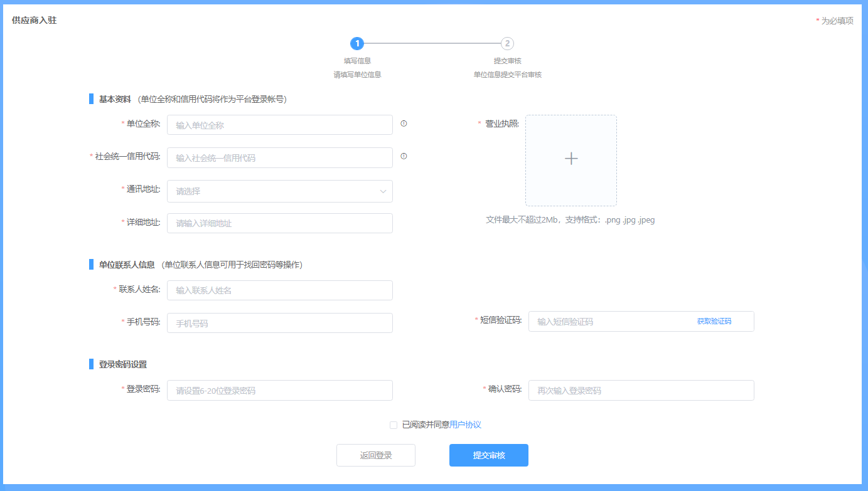Screen dimensions: 868x491
Task: Open the 用户协议 link
Action: 466,425
